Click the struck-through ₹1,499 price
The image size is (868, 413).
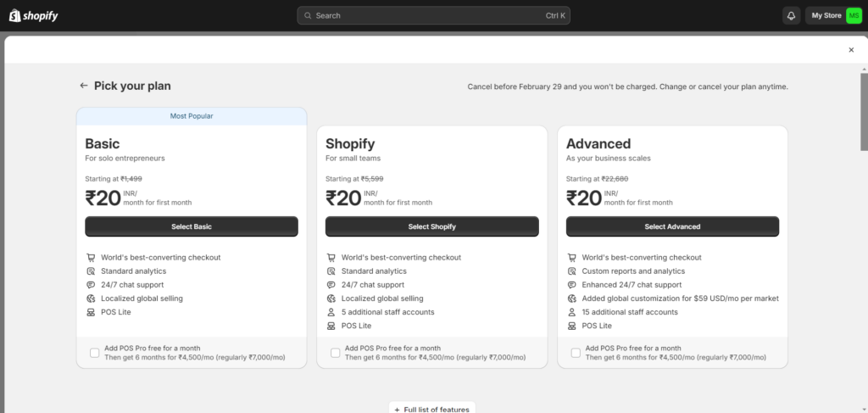(131, 179)
